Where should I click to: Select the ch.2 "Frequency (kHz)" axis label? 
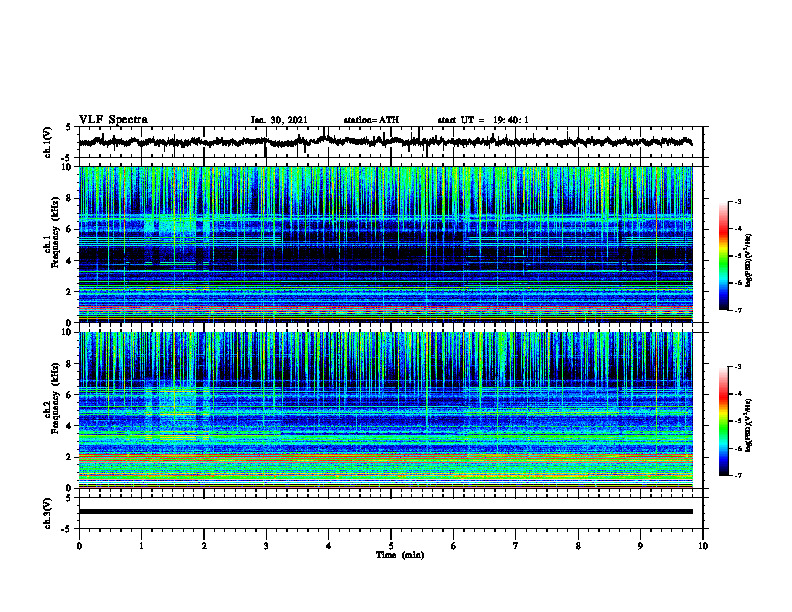56,398
